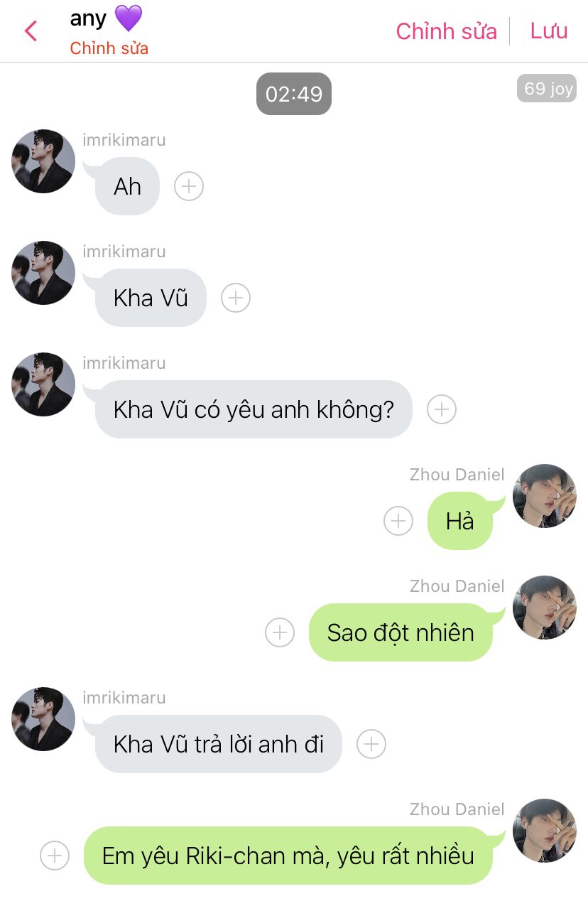
Task: Tap the back arrow icon
Action: coord(31,31)
